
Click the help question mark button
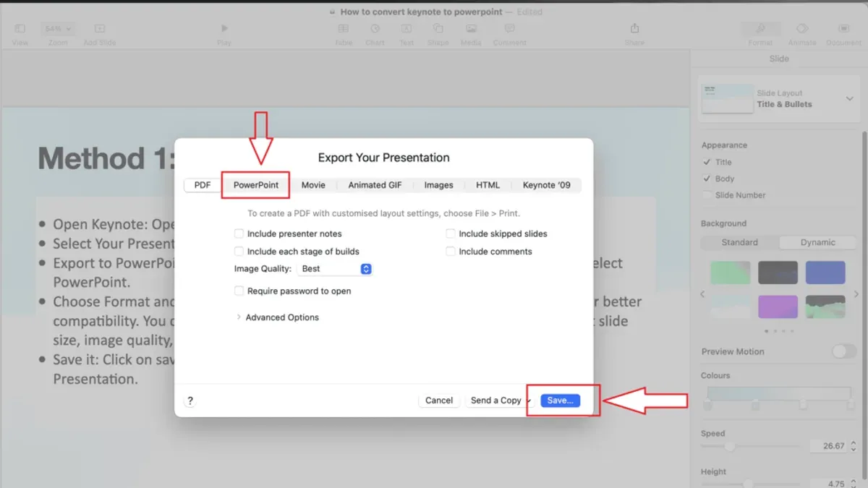(x=190, y=401)
